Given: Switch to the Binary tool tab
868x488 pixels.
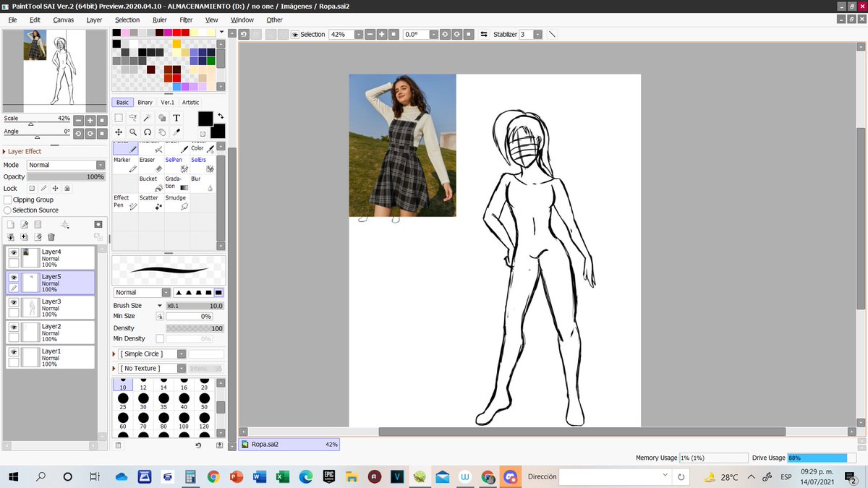Looking at the screenshot, I should click(x=145, y=102).
